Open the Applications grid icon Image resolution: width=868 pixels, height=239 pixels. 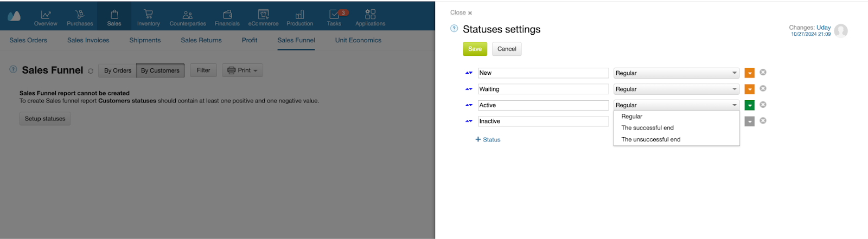371,14
